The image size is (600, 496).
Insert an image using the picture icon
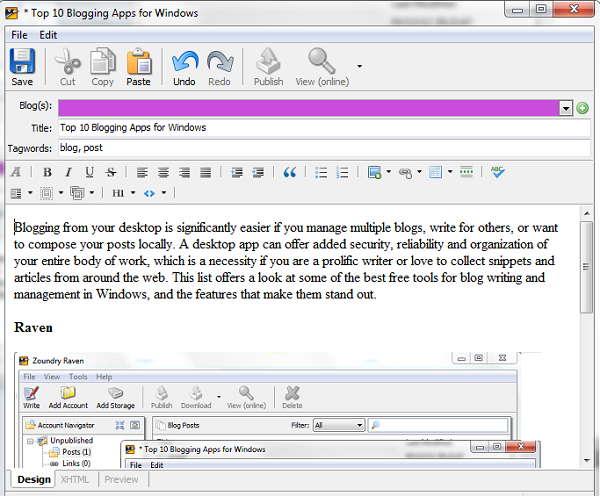click(x=374, y=173)
